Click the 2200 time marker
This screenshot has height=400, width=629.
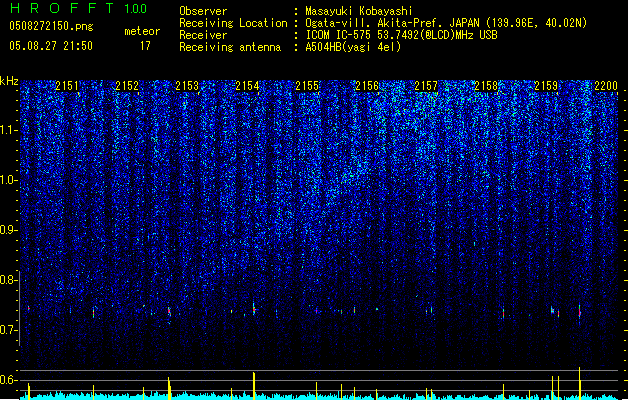(x=606, y=86)
